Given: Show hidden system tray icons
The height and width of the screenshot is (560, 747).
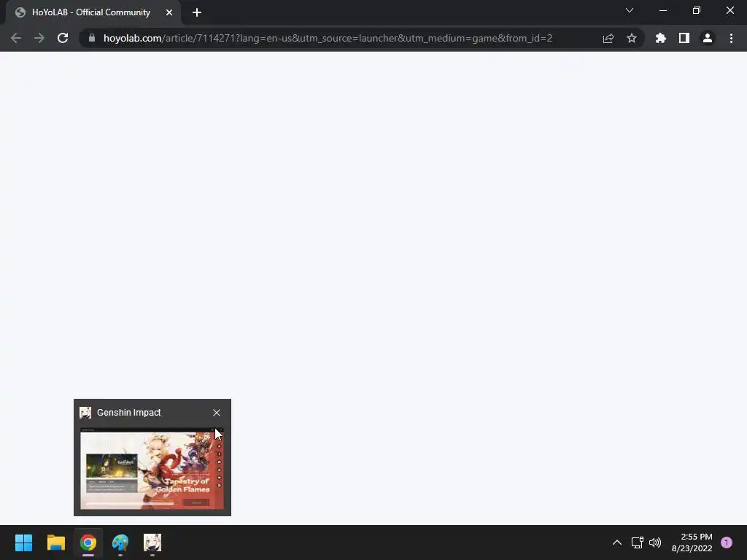Looking at the screenshot, I should [617, 542].
